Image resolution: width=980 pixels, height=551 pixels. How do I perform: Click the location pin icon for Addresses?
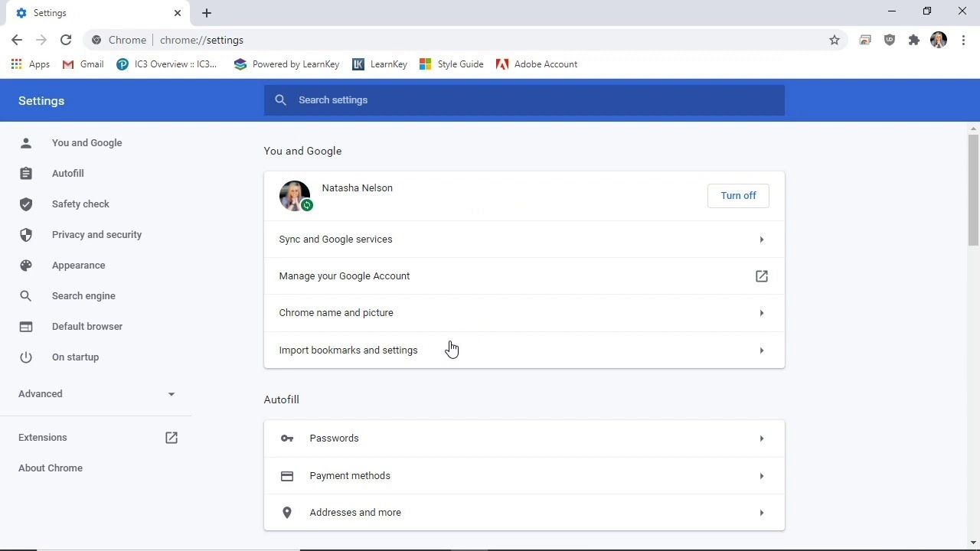[287, 513]
